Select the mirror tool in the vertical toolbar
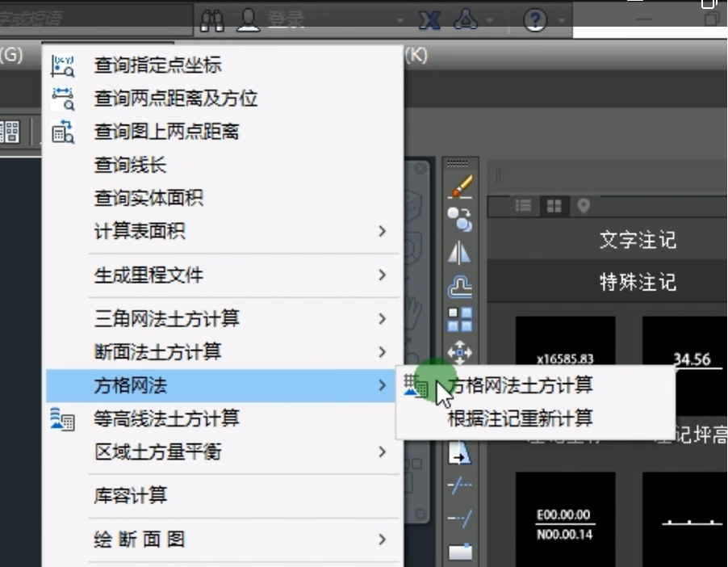This screenshot has height=567, width=728. click(459, 253)
